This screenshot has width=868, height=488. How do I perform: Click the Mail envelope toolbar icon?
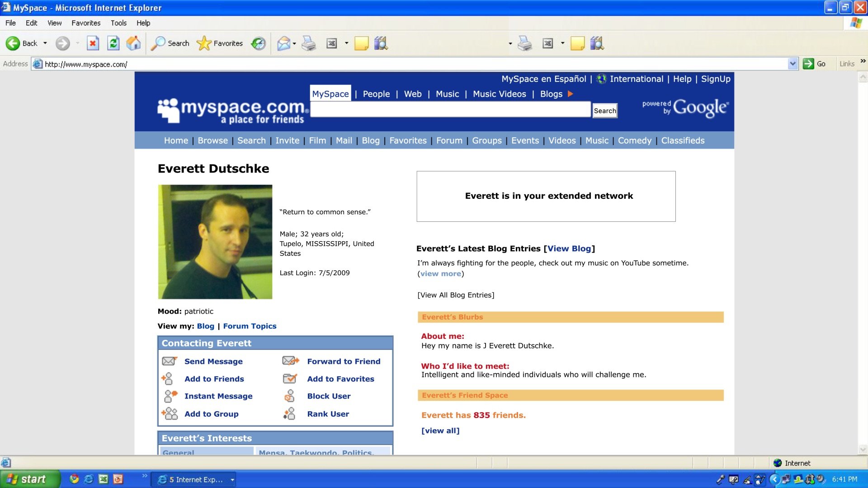[x=283, y=43]
